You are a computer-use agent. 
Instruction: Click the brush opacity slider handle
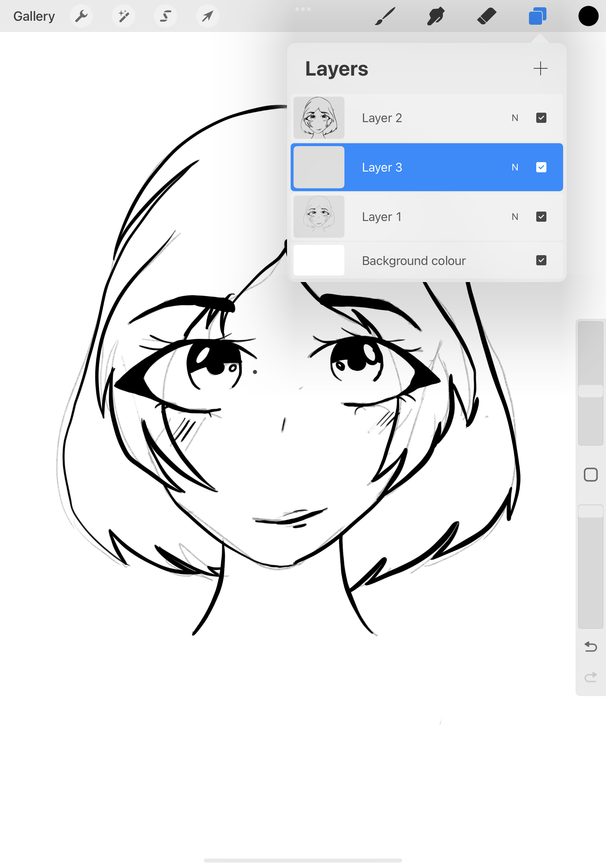590,511
